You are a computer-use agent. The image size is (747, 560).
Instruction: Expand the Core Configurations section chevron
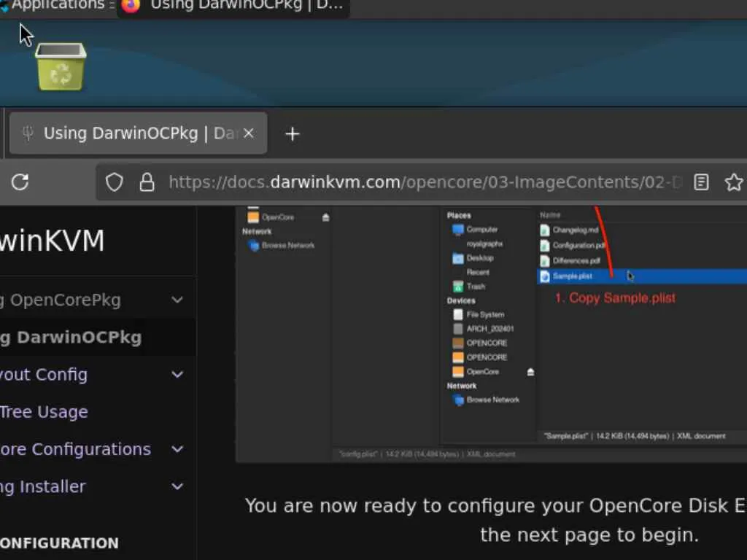[177, 449]
